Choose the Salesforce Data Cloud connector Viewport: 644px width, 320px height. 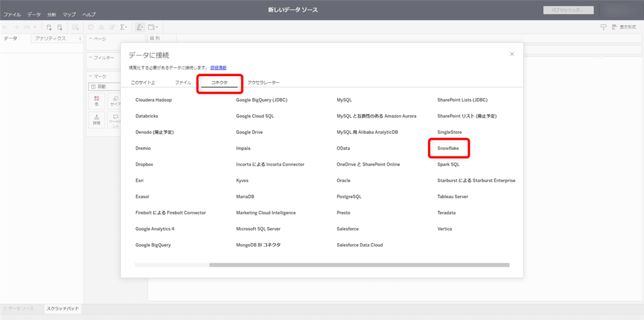pos(360,245)
